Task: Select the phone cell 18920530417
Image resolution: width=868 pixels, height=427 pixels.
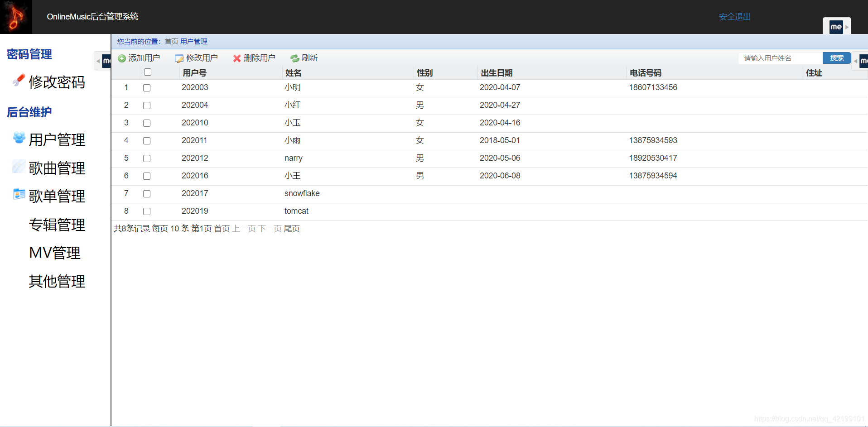Action: (x=653, y=158)
